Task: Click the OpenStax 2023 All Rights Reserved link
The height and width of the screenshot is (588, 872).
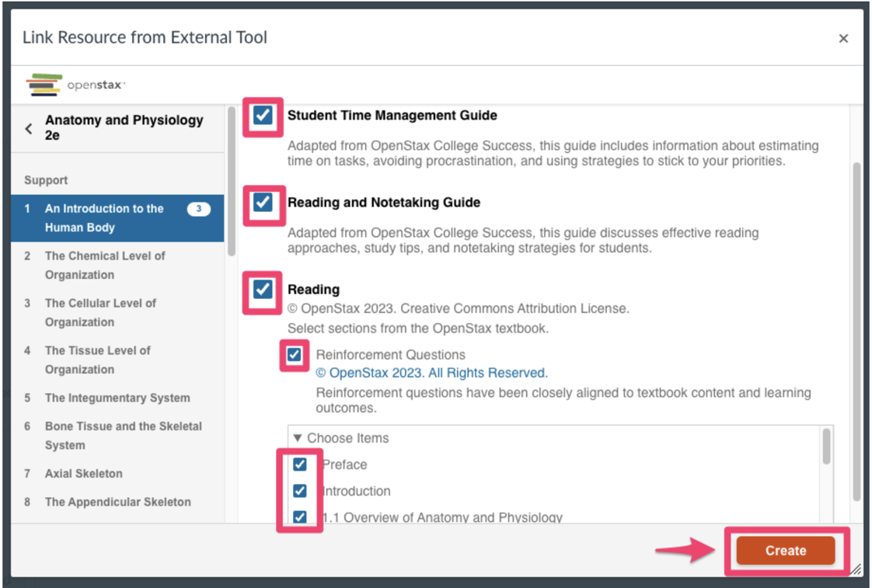Action: [433, 373]
